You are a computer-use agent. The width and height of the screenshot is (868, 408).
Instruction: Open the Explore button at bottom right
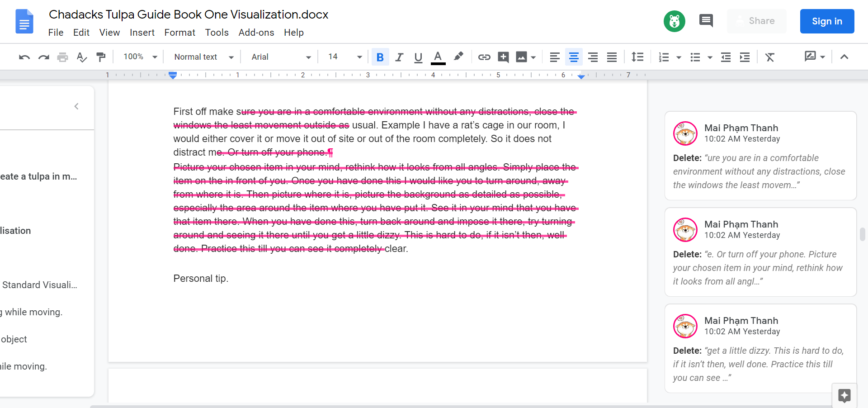844,395
